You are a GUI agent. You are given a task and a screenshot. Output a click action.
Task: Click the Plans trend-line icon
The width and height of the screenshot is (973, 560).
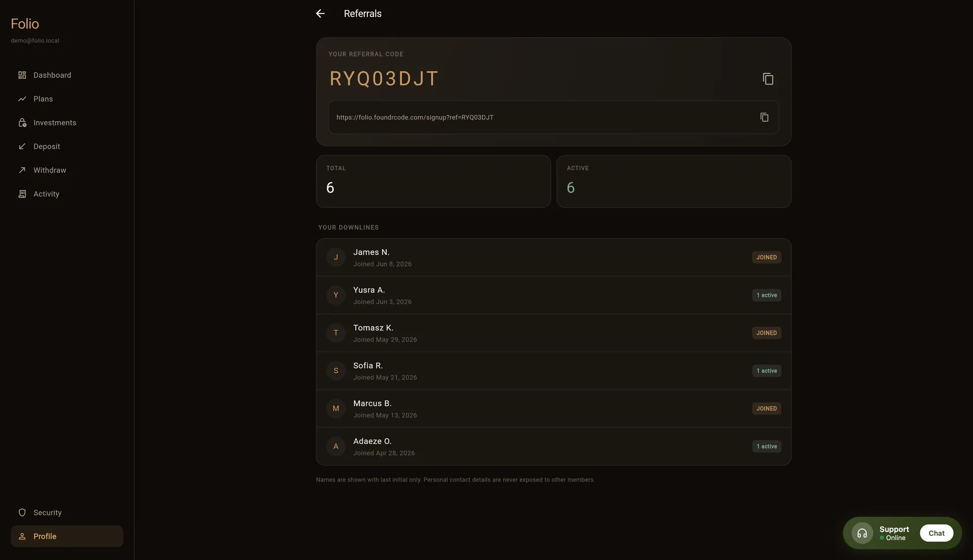click(22, 99)
